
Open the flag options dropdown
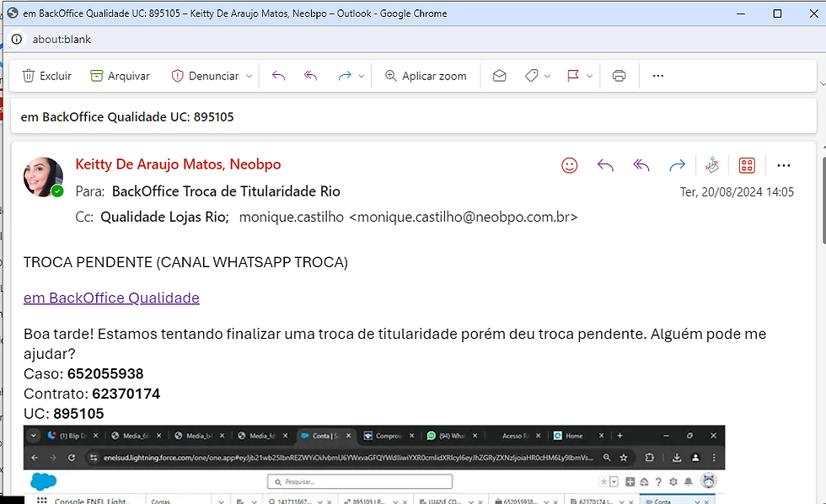pyautogui.click(x=589, y=76)
